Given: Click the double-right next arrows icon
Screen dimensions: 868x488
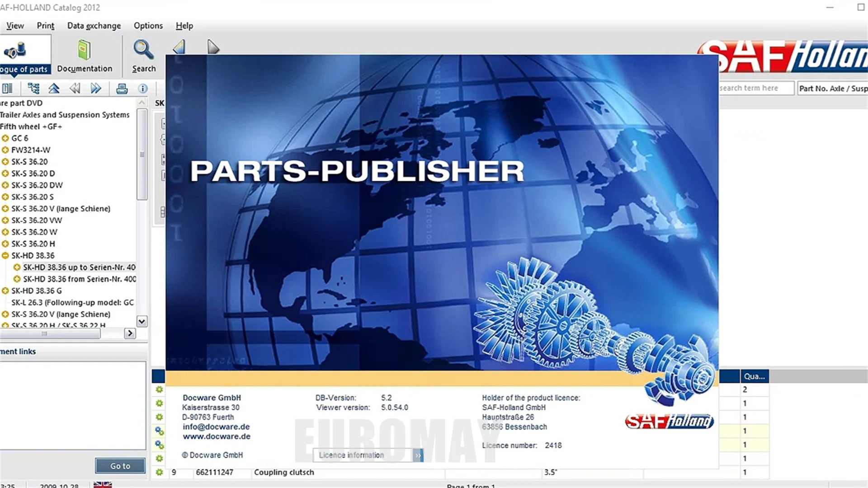Looking at the screenshot, I should click(x=96, y=89).
